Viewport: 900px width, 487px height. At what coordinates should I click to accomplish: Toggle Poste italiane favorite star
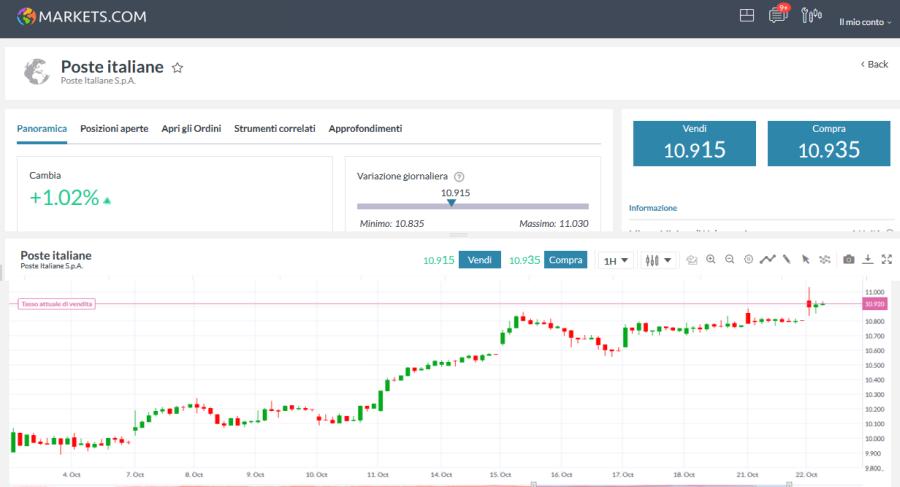[x=177, y=68]
